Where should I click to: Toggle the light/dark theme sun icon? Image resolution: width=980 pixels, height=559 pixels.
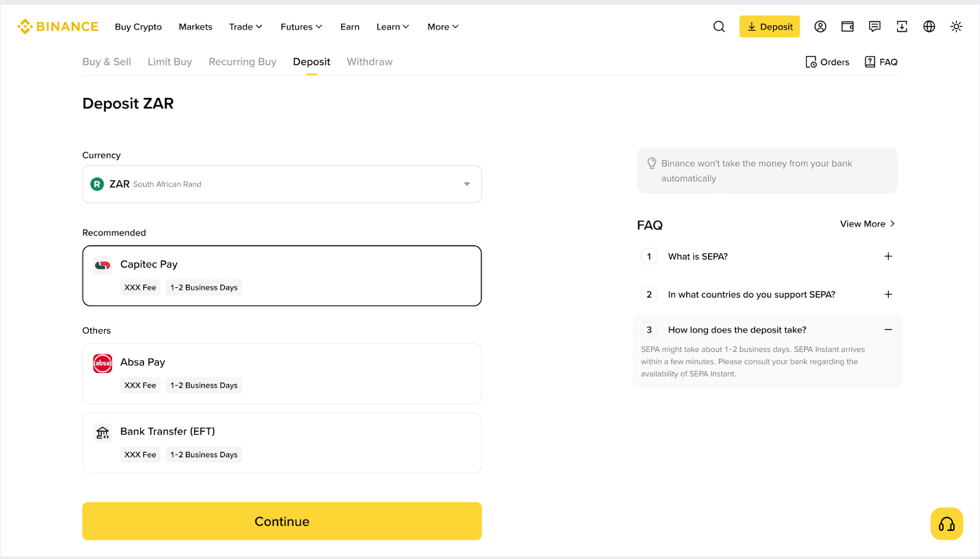pyautogui.click(x=956, y=26)
